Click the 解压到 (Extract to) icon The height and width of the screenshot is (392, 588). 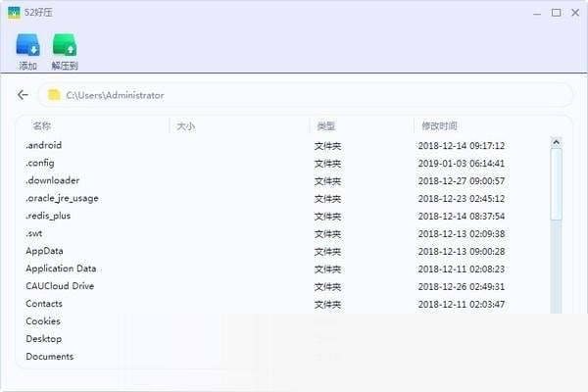(65, 45)
